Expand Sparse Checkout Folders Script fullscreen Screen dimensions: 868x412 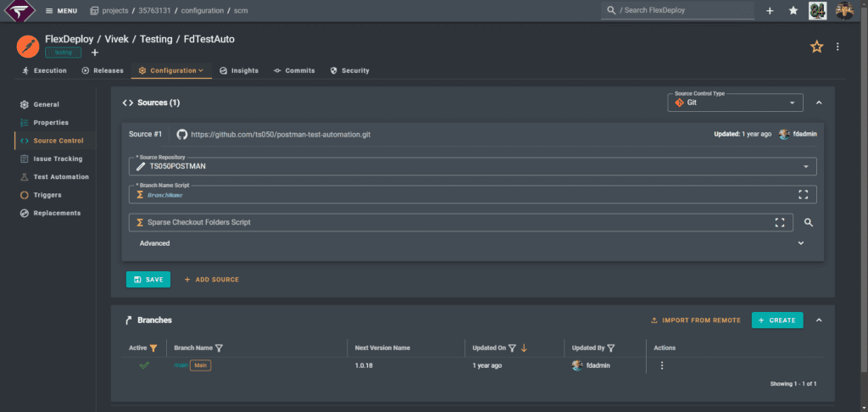coord(780,223)
